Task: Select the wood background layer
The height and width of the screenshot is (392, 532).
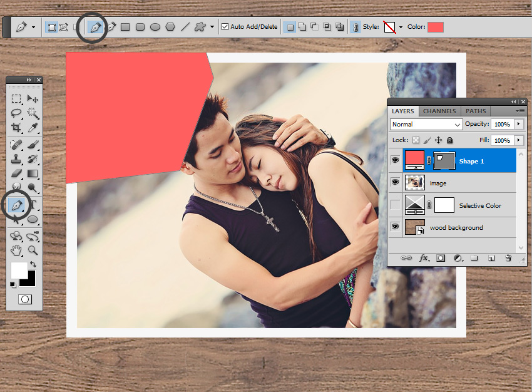Action: click(x=456, y=227)
